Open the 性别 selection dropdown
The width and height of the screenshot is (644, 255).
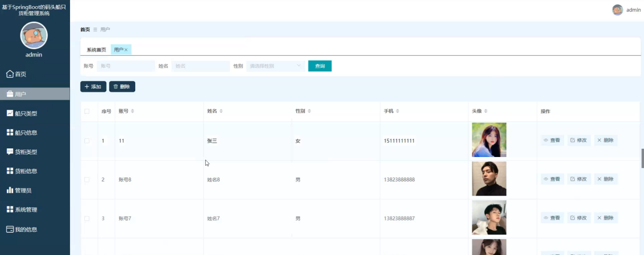point(275,66)
